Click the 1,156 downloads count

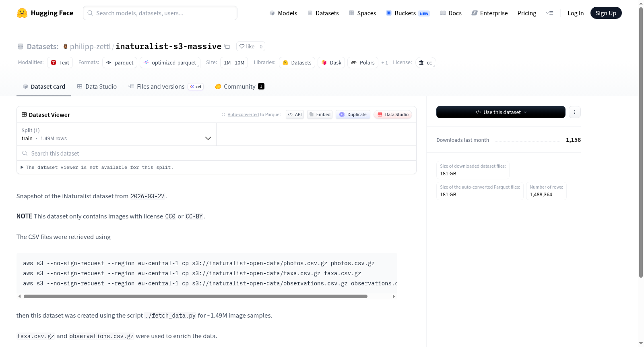click(573, 140)
